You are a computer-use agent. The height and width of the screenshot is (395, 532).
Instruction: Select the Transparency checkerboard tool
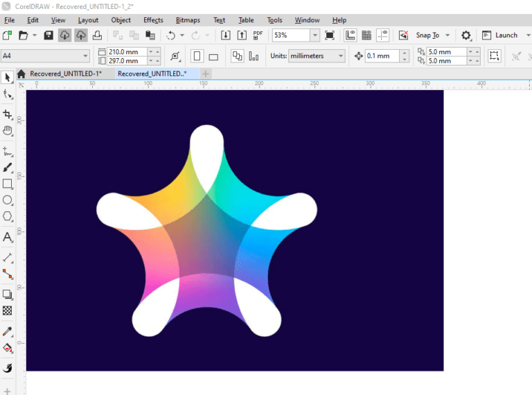pyautogui.click(x=8, y=311)
